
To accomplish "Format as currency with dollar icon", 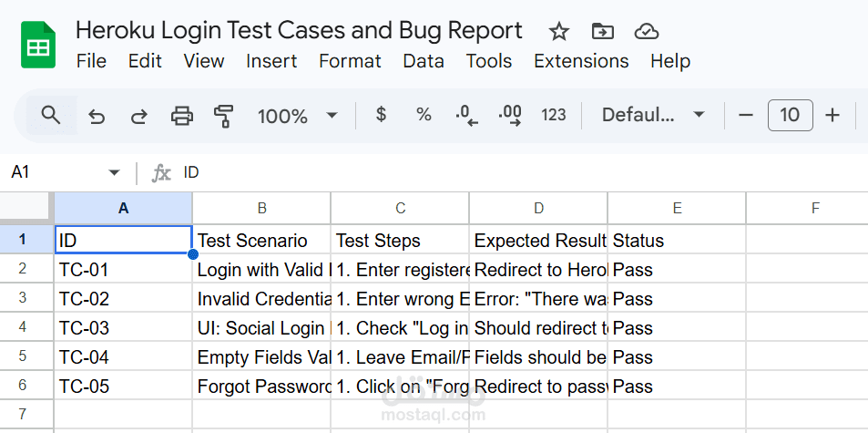I will (x=381, y=115).
